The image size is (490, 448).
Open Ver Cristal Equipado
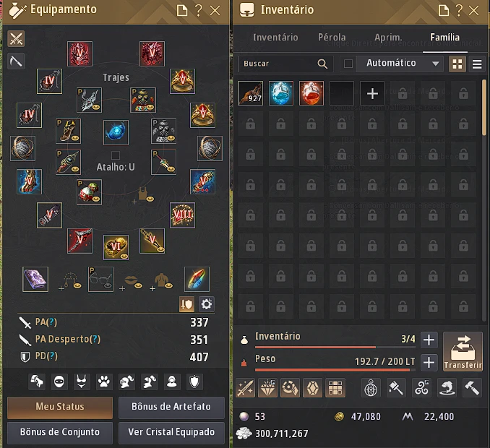pos(171,432)
